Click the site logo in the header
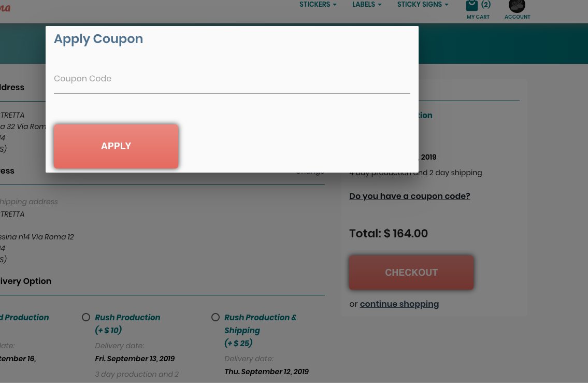Viewport: 588px width, 383px height. click(4, 8)
